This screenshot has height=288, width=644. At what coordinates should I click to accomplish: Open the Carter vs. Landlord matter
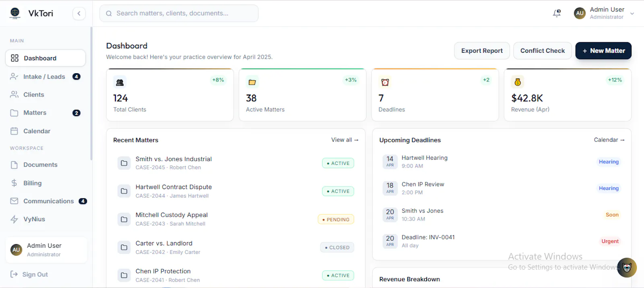click(x=236, y=247)
